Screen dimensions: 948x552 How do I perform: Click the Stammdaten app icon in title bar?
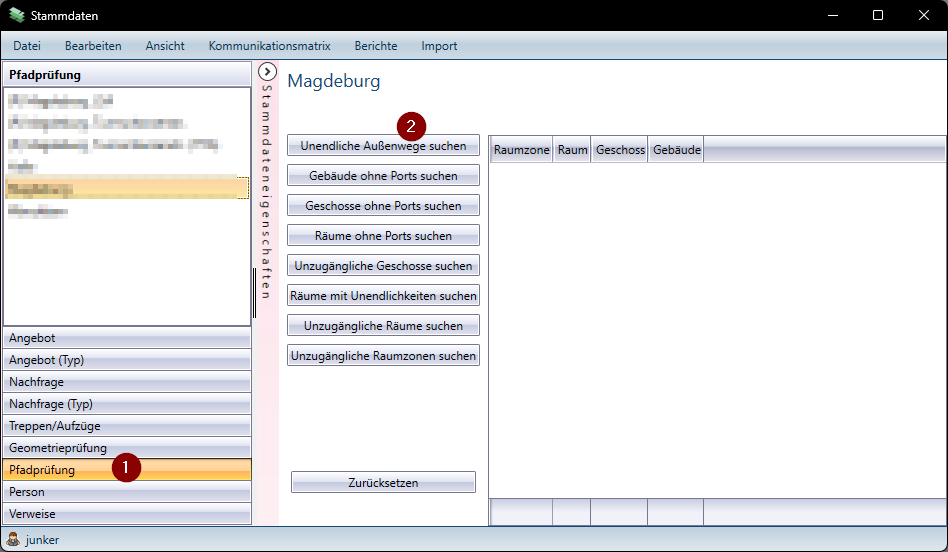[x=16, y=16]
